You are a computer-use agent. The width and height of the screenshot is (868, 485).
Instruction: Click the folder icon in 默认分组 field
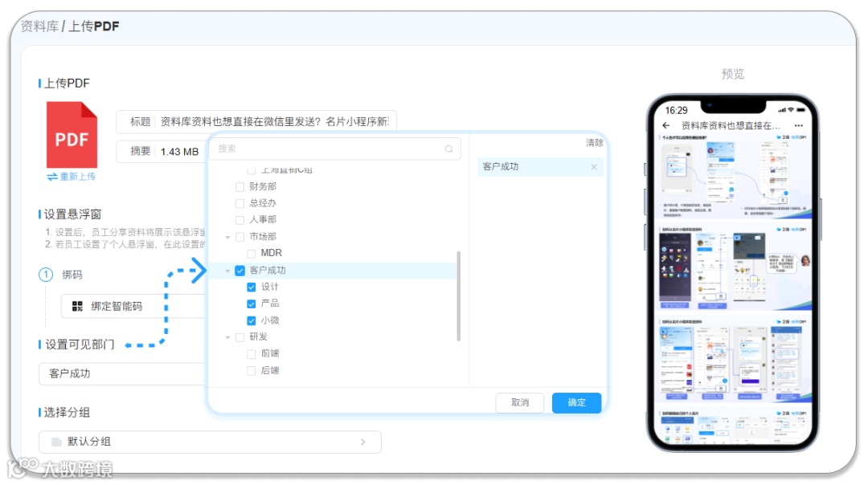(x=56, y=442)
